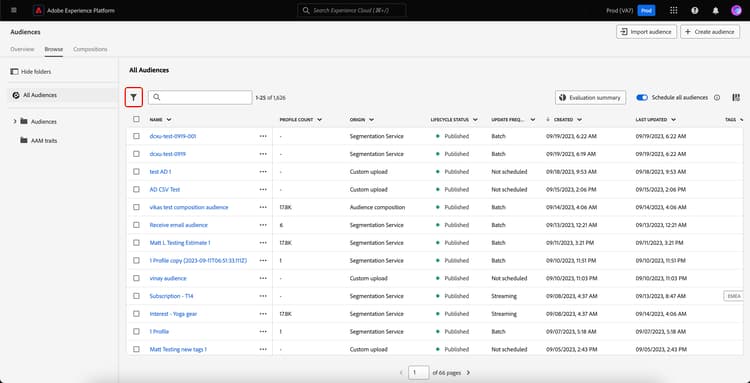Expand the Audiences folder tree

pos(15,122)
